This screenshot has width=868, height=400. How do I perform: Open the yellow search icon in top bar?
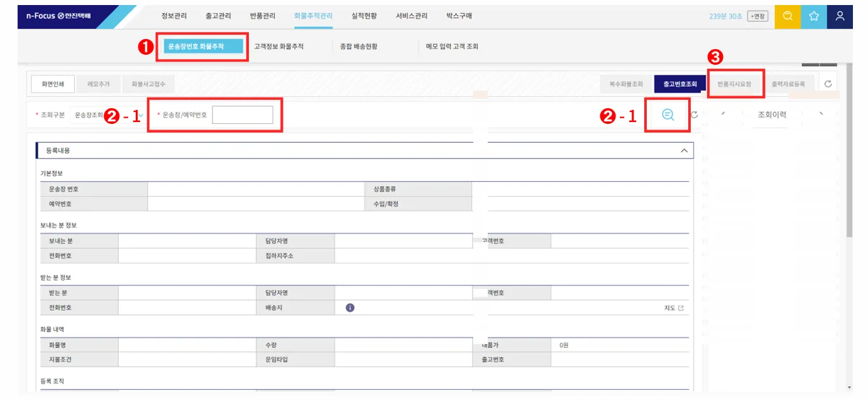pyautogui.click(x=788, y=16)
